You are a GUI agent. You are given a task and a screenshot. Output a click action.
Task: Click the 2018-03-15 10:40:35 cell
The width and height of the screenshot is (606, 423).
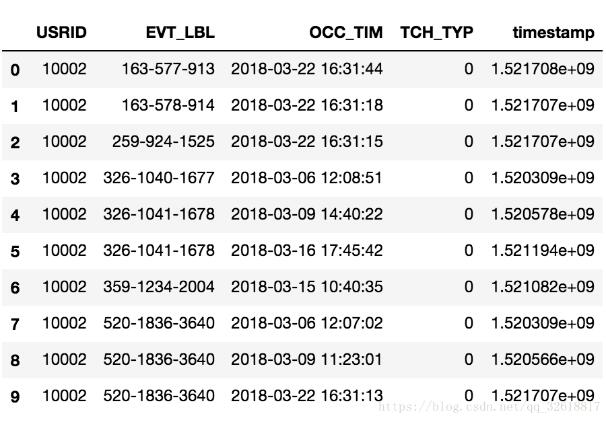307,287
